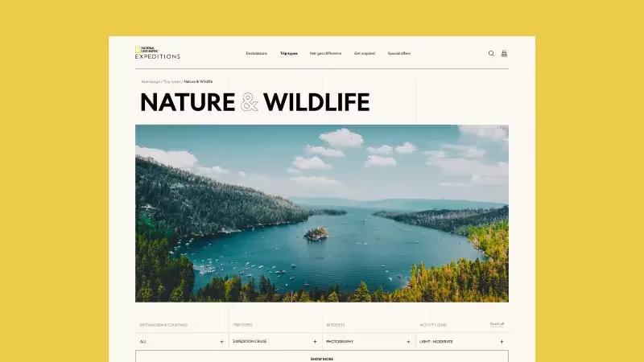Go to Nat geo difference page

click(x=325, y=53)
